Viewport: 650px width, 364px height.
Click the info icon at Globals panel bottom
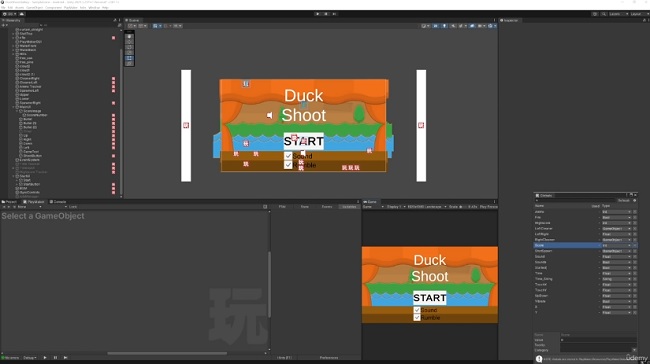coord(539,359)
